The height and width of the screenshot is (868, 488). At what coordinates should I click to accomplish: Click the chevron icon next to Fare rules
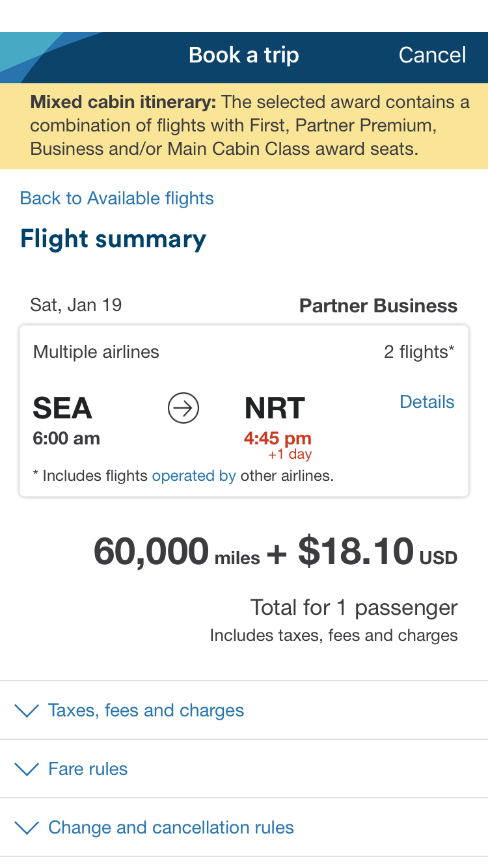(27, 769)
